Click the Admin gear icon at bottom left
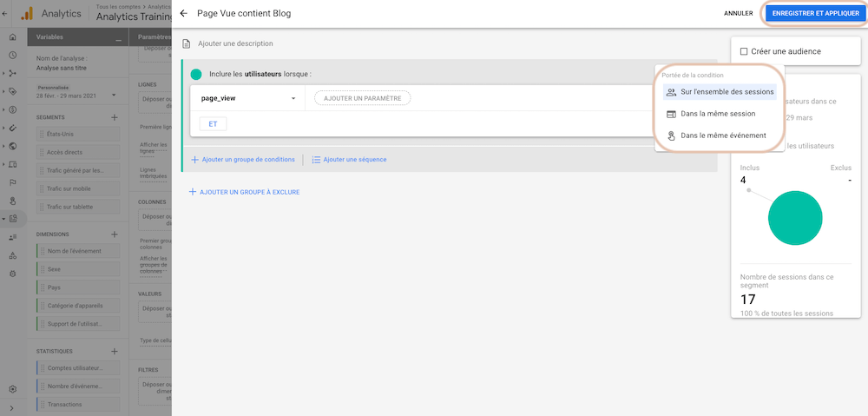Viewport: 868px width, 416px height. click(x=13, y=389)
